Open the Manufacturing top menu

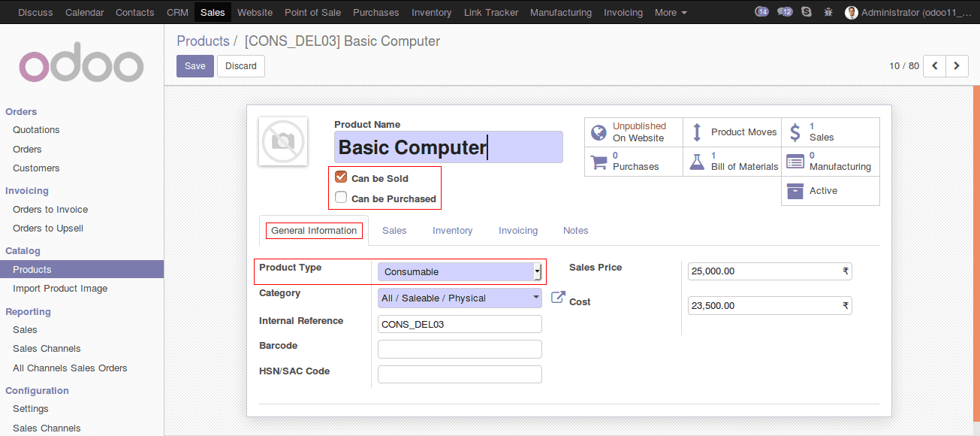pyautogui.click(x=561, y=12)
